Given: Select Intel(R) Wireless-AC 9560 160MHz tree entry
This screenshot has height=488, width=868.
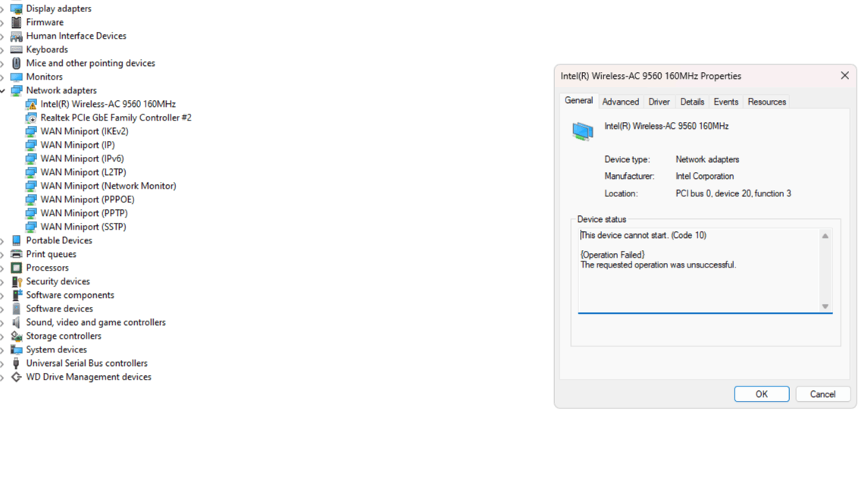Looking at the screenshot, I should [108, 104].
